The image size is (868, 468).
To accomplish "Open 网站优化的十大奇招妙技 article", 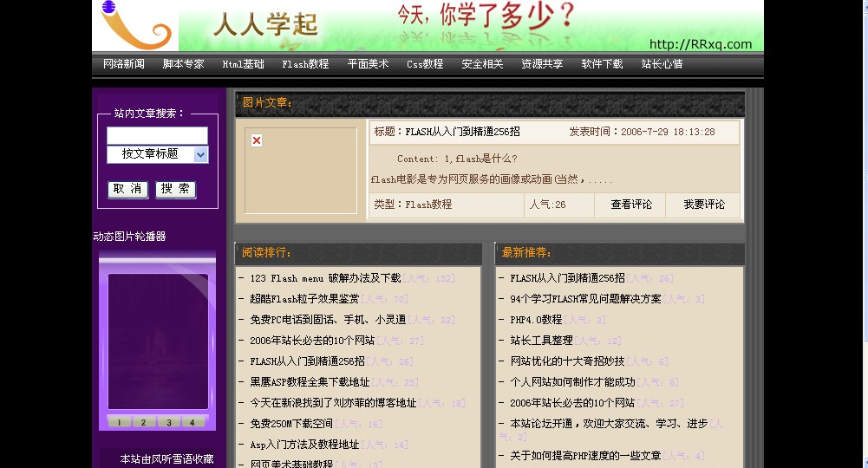I will click(567, 361).
